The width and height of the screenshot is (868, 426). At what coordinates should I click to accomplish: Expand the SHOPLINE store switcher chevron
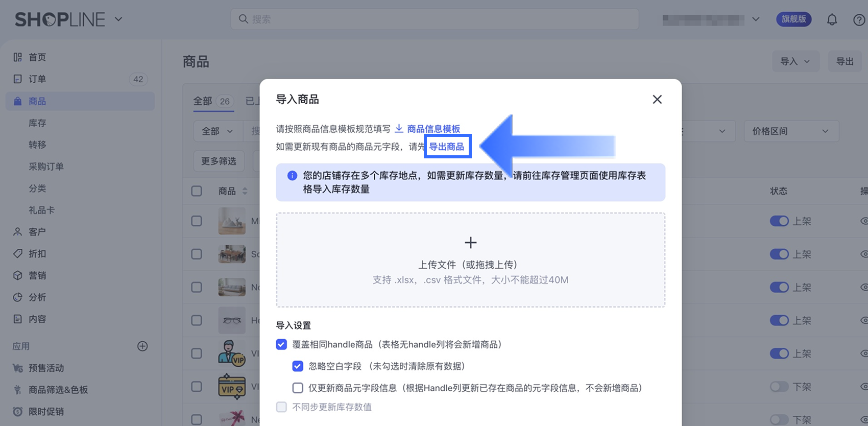click(x=118, y=19)
